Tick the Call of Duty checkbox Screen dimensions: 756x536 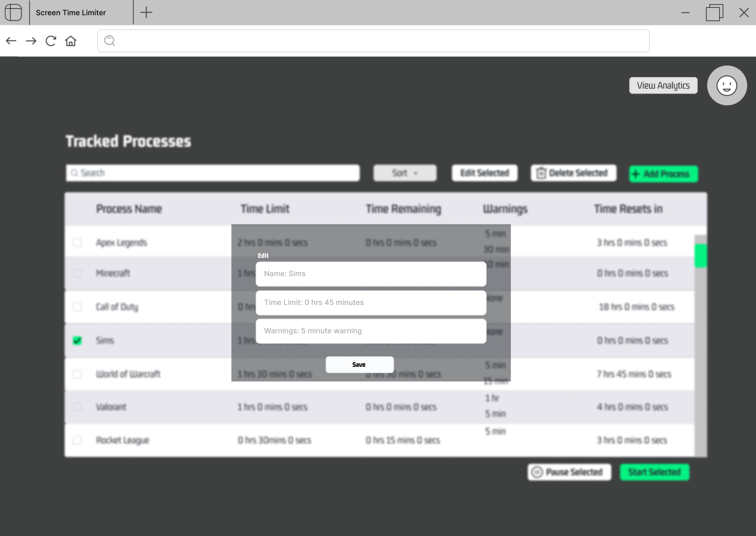(77, 307)
